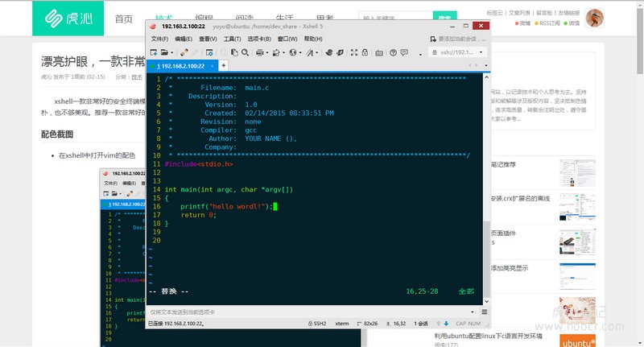Click the speech bubble feedback icon
Viewport: 644px width, 347px height.
[404, 52]
